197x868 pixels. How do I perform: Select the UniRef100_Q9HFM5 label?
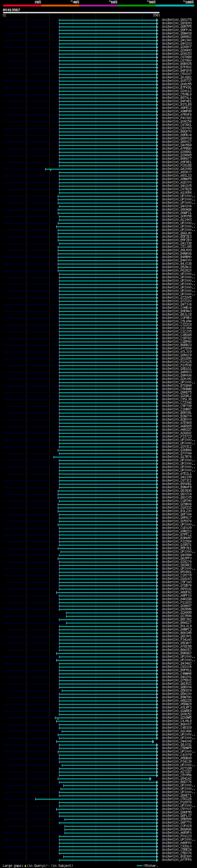(x=176, y=812)
